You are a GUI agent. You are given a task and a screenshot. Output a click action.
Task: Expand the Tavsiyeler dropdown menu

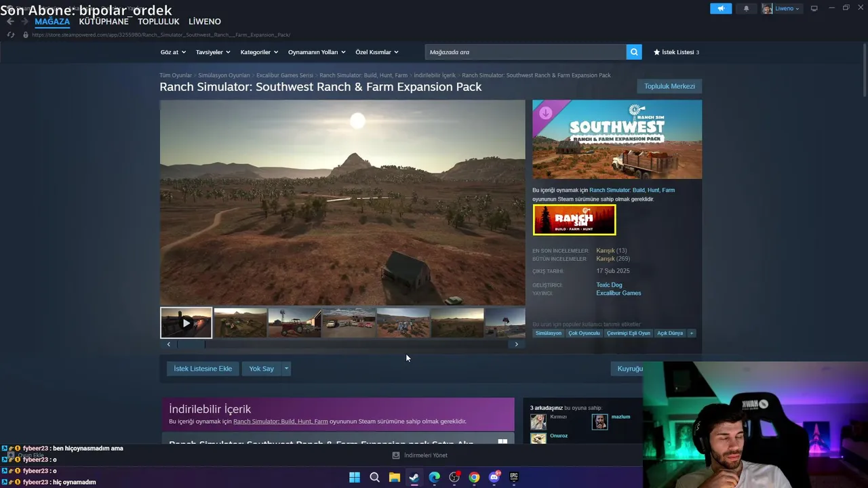[x=213, y=52]
